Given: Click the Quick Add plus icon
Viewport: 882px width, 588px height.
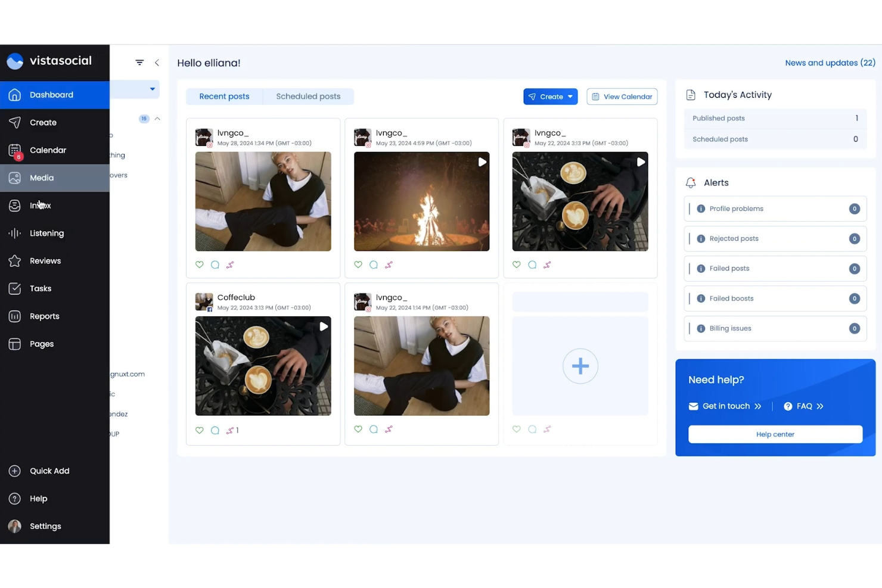Looking at the screenshot, I should 14,471.
